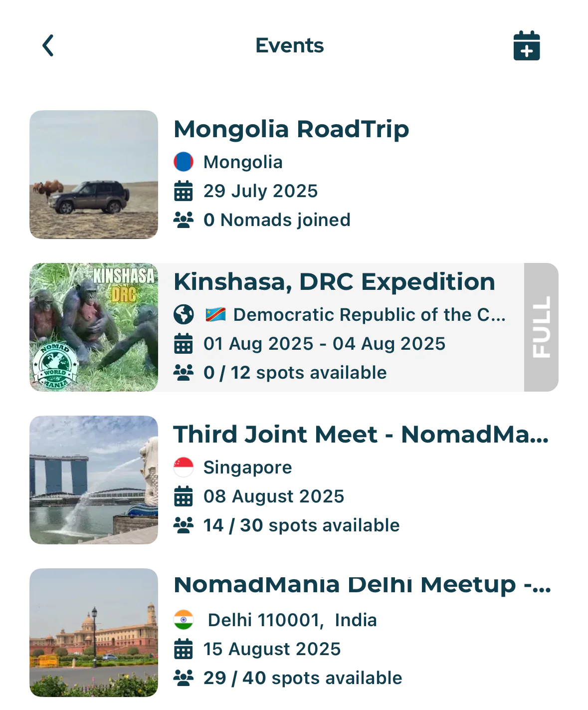Screen dimensions: 588x710
Task: Tap the back chevron arrow
Action: coord(48,46)
